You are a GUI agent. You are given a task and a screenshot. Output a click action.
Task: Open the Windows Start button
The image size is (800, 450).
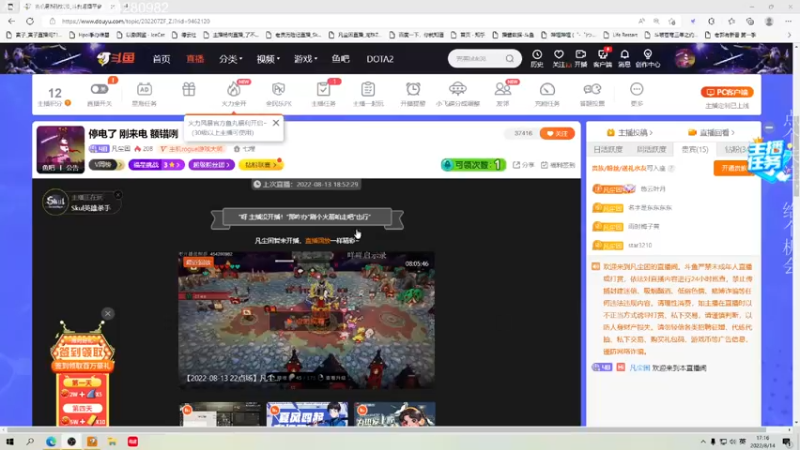tap(10, 441)
